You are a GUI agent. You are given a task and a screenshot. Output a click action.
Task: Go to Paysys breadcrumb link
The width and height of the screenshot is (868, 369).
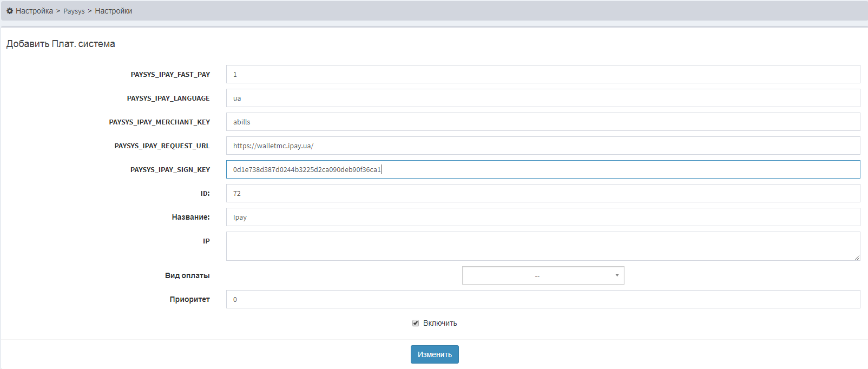74,11
